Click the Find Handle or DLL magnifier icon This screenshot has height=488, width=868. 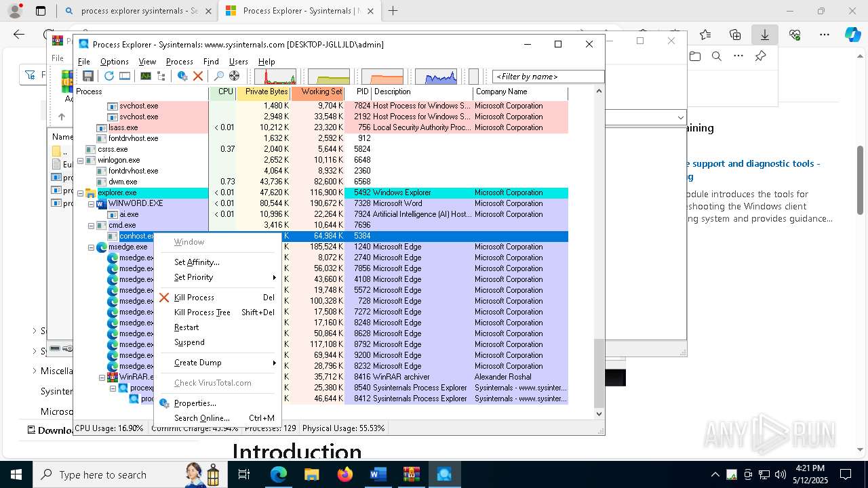click(x=218, y=76)
